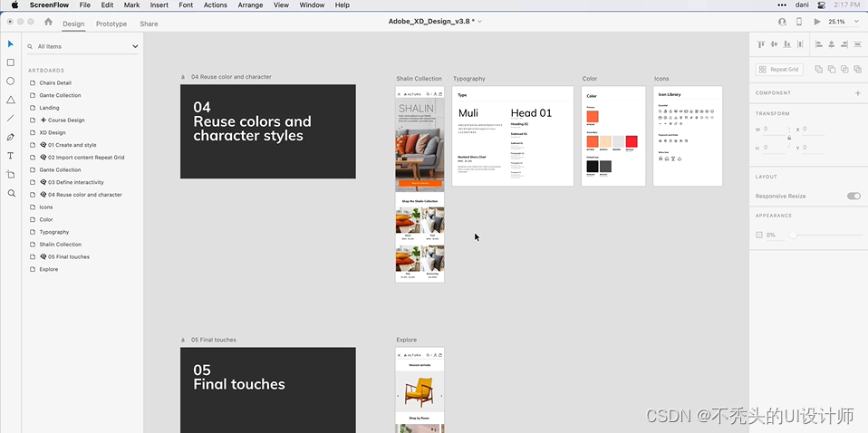Viewport: 868px width, 433px height.
Task: Click the search icon in layers panel
Action: (31, 46)
